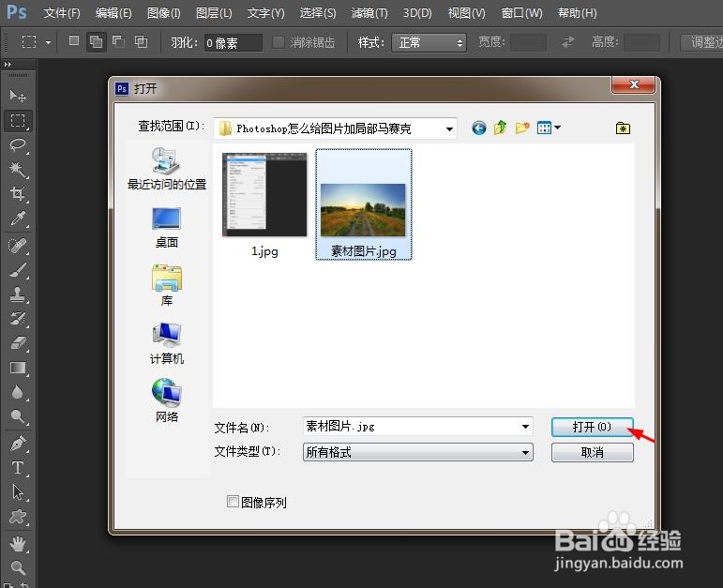Open the 窗口(W) menu
723x588 pixels.
[522, 13]
